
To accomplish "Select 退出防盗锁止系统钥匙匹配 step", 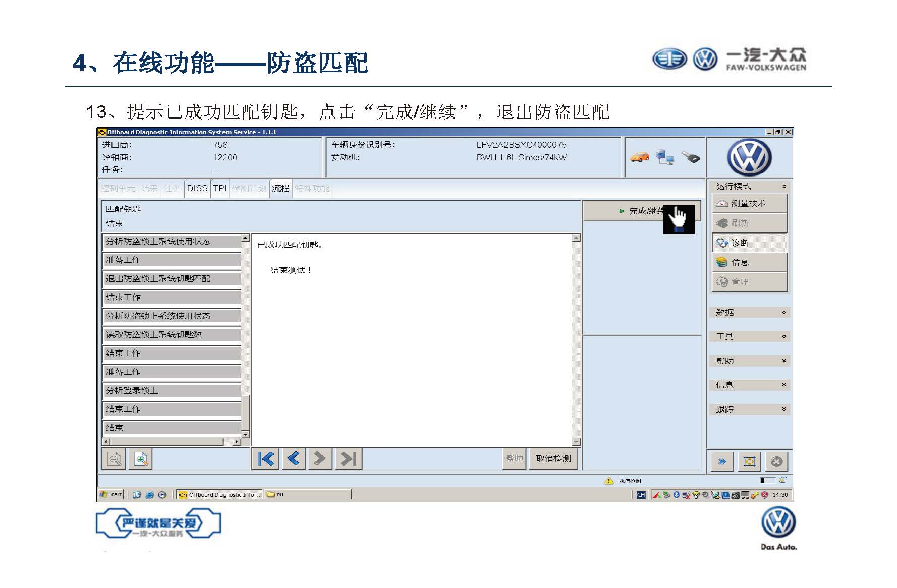I will coord(172,279).
